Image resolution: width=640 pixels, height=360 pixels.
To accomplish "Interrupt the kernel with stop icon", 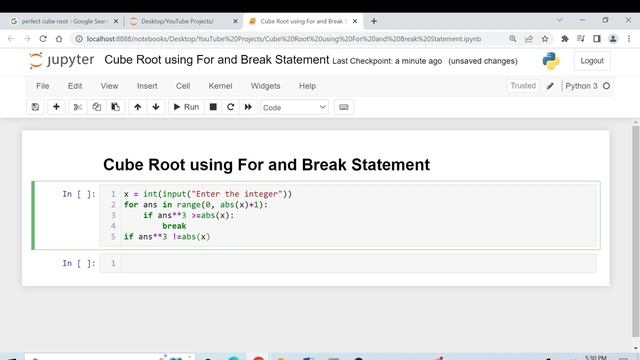I will pyautogui.click(x=213, y=107).
